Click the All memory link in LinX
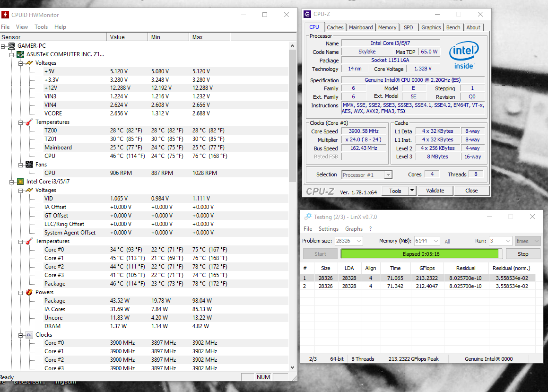548x392 pixels. coord(447,242)
